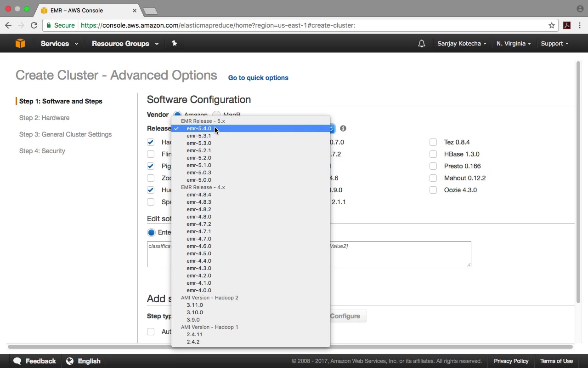Bookmark the page with star icon
The width and height of the screenshot is (588, 368).
pos(552,25)
